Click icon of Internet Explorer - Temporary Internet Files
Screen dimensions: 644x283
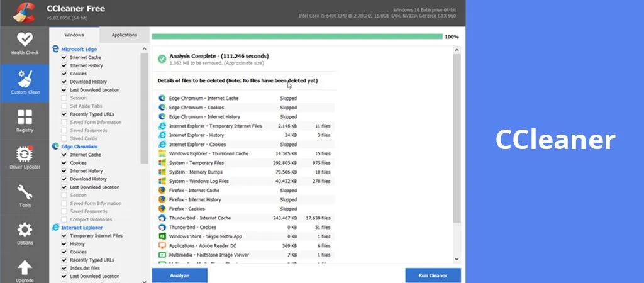pos(162,126)
